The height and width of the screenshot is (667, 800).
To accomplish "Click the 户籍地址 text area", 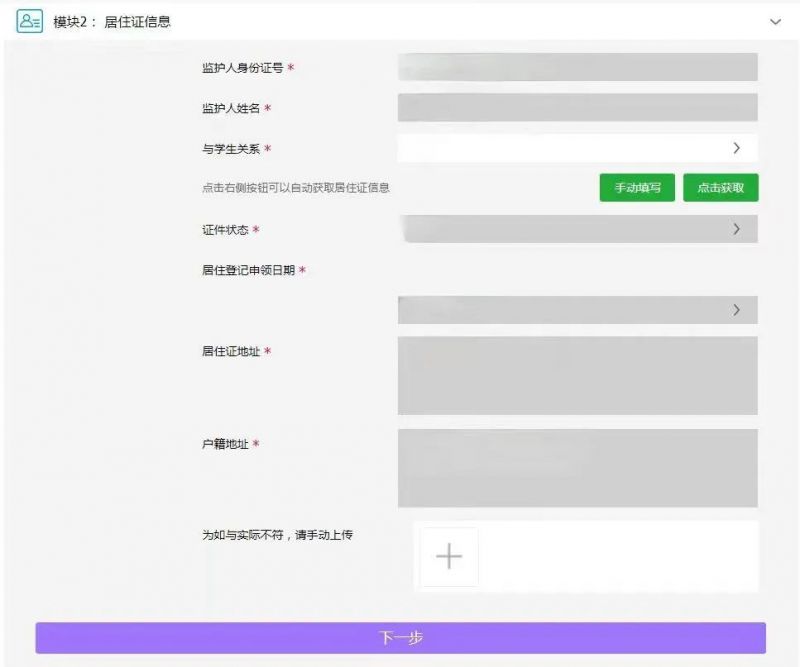I will point(578,468).
